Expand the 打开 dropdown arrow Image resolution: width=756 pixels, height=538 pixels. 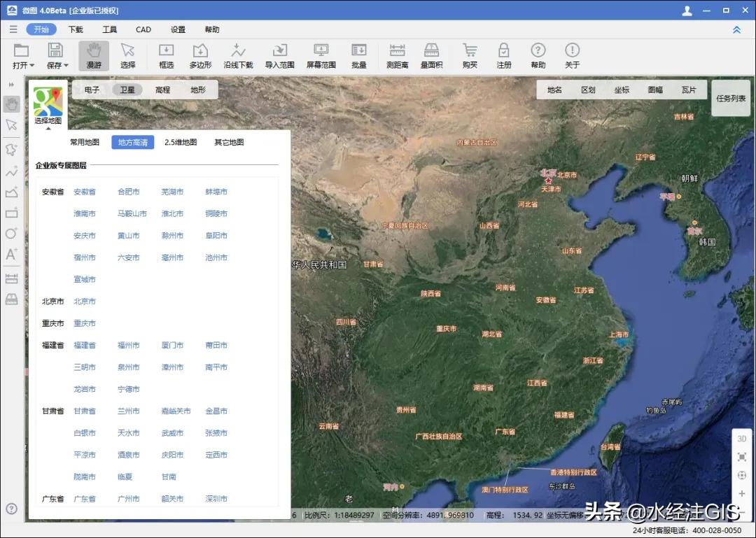pos(31,66)
